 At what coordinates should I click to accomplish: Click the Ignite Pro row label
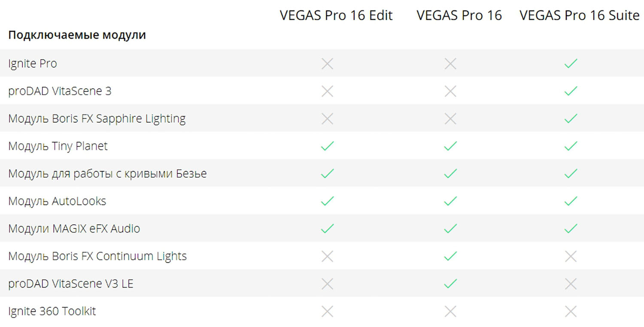33,64
